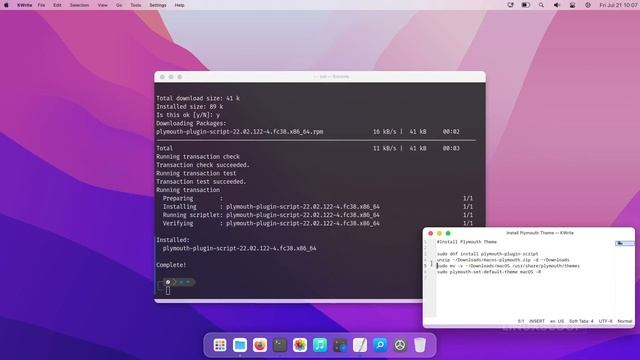Click the '#Install Plymouth Theme' comment line in KWrite
The width and height of the screenshot is (640, 360).
point(467,242)
